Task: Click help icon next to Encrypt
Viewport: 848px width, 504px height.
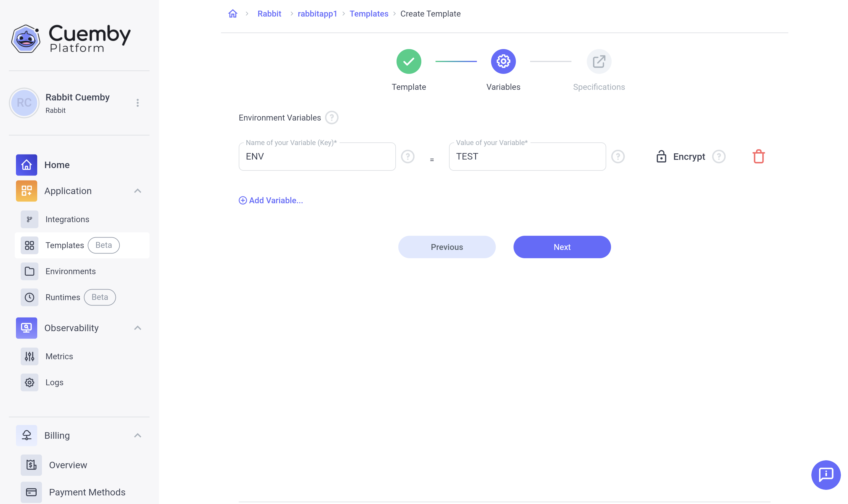Action: tap(719, 157)
